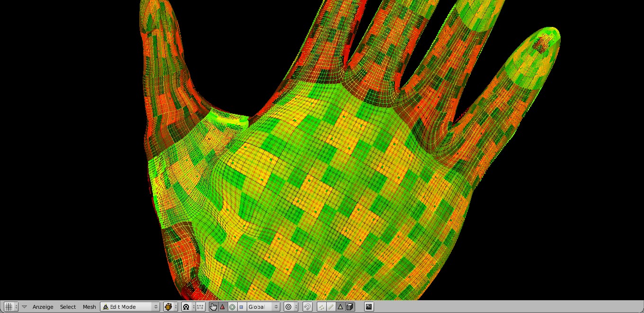The height and width of the screenshot is (313, 644).
Task: Open the textured draw type selector
Action: click(170, 307)
